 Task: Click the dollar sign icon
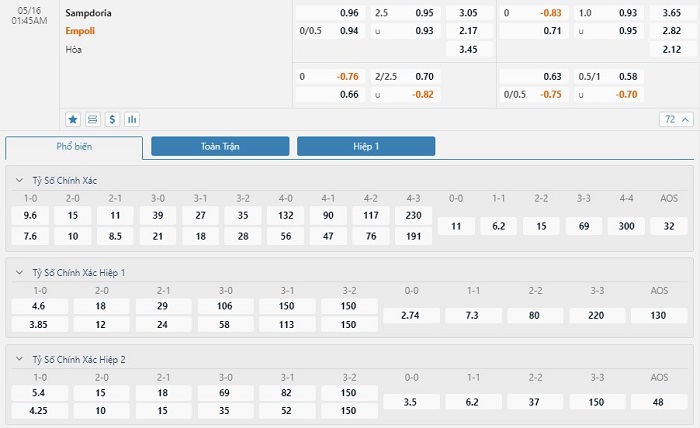tap(112, 120)
